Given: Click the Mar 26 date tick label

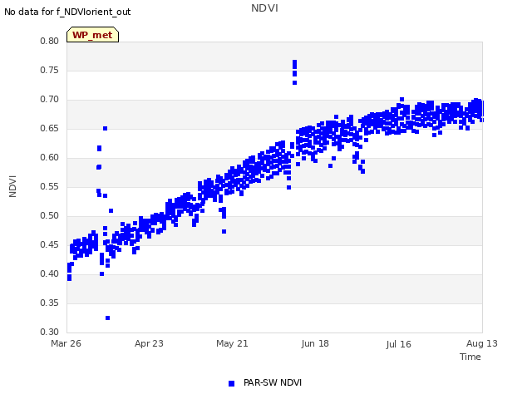Looking at the screenshot, I should (66, 343).
